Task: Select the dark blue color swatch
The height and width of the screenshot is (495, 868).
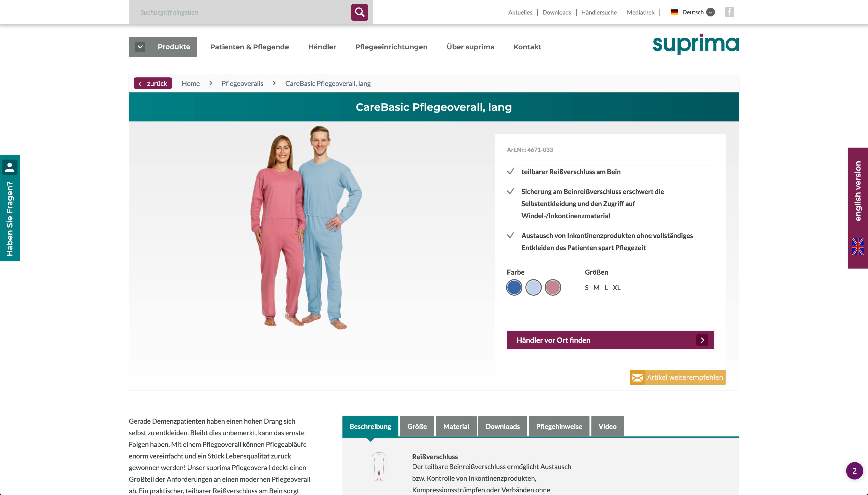Action: coord(514,288)
